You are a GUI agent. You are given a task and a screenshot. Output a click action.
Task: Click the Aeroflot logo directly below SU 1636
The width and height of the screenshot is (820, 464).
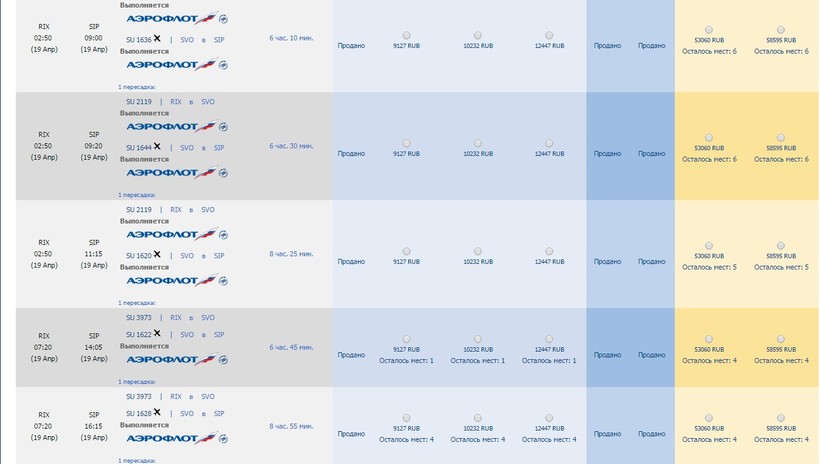[x=177, y=65]
